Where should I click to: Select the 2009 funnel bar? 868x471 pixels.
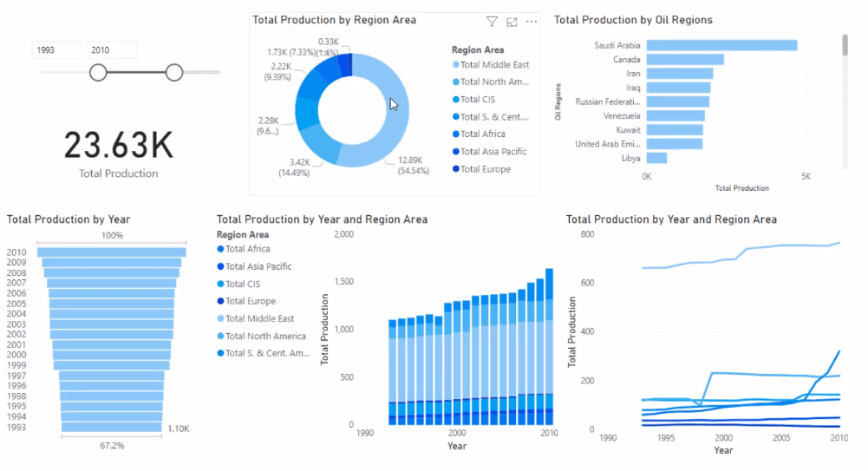click(x=111, y=262)
